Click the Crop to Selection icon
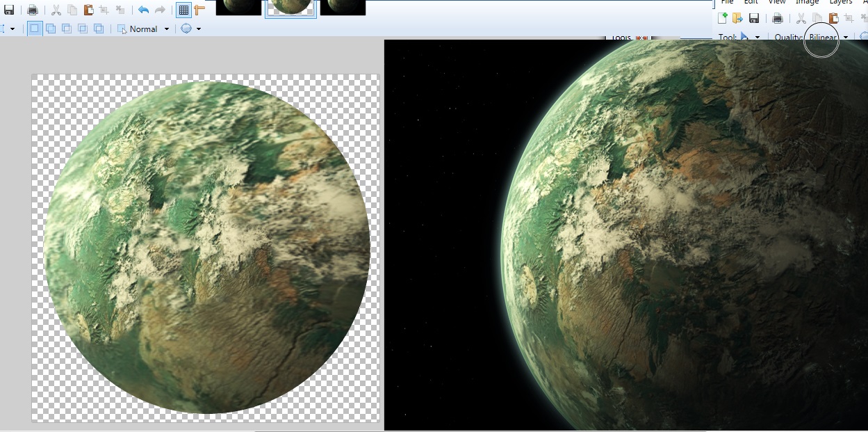 [x=104, y=9]
